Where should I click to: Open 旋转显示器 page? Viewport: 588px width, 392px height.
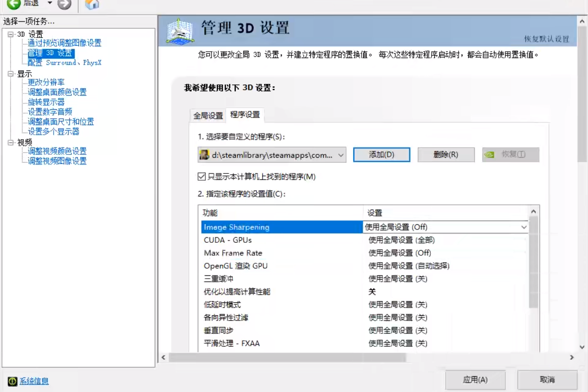tap(46, 102)
